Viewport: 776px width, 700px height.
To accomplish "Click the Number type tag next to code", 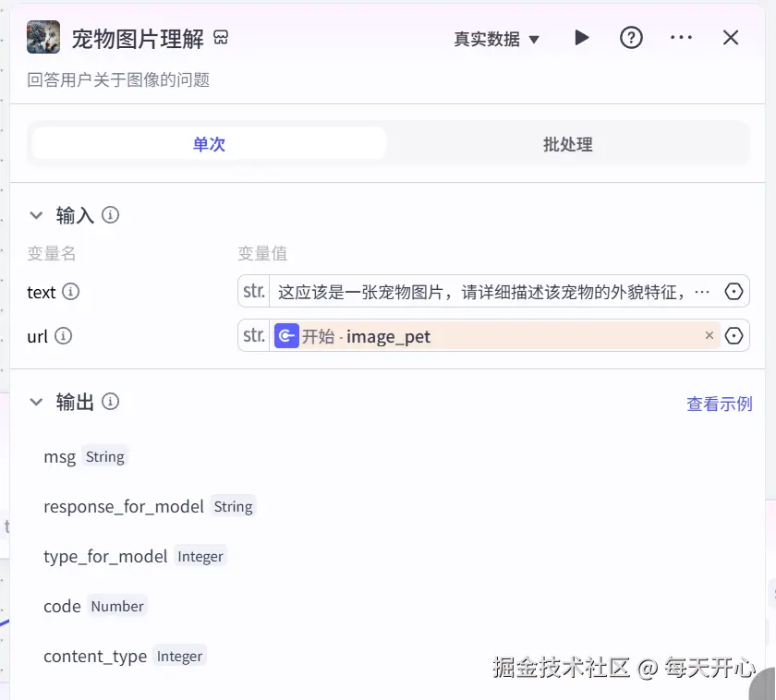I will [117, 606].
